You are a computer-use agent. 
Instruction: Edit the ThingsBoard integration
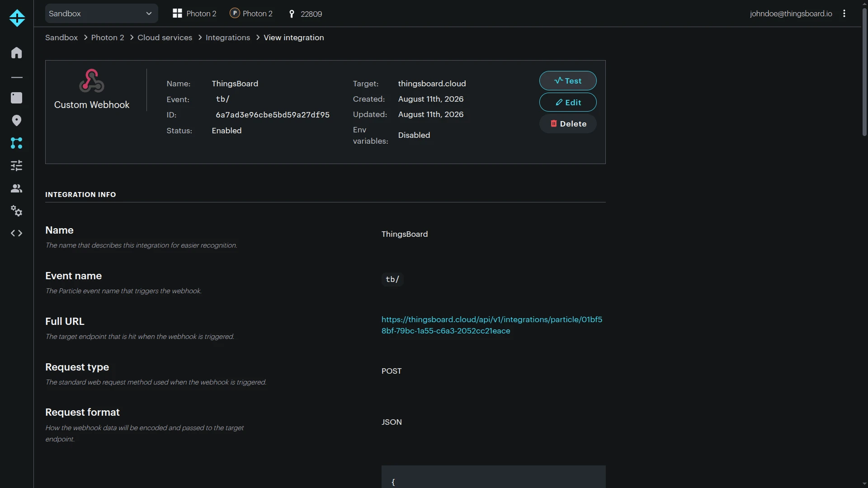[568, 103]
